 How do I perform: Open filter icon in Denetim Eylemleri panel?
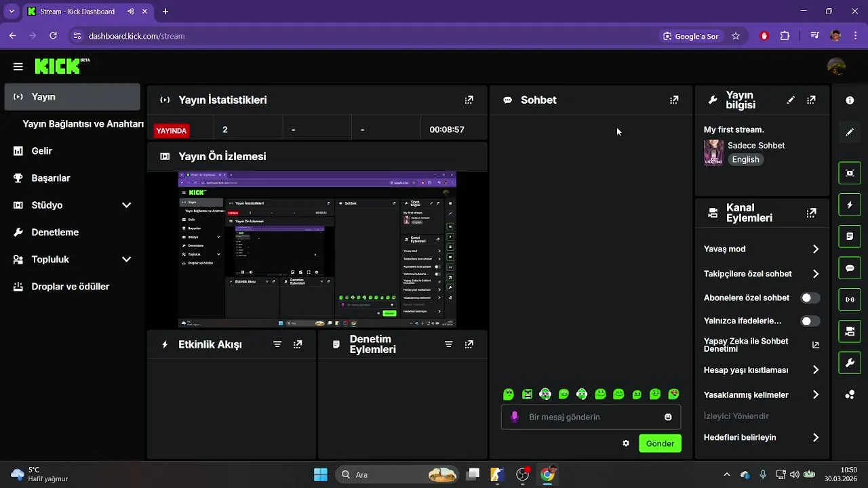point(448,344)
